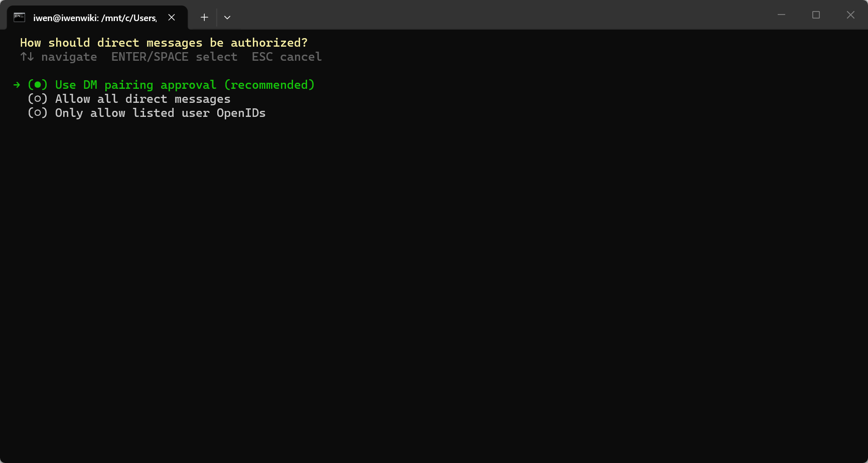This screenshot has height=463, width=868.
Task: Pick the Only allow listed OpenIDs radio
Action: [38, 113]
